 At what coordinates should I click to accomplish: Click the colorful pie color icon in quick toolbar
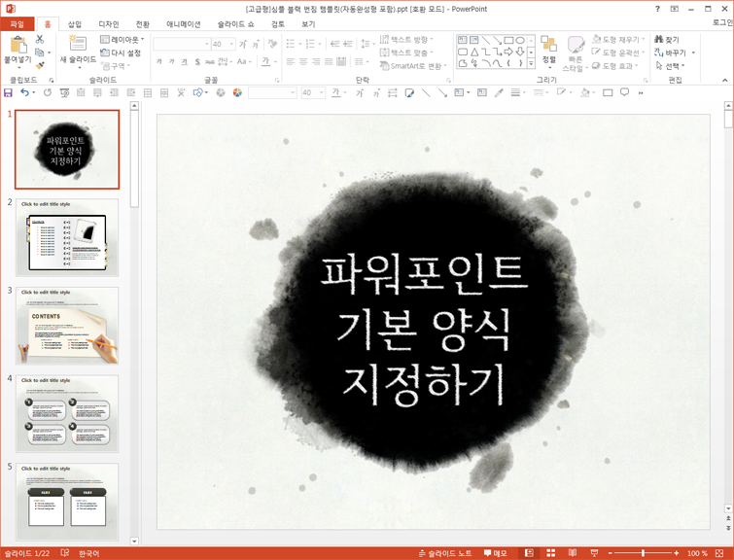coord(237,92)
